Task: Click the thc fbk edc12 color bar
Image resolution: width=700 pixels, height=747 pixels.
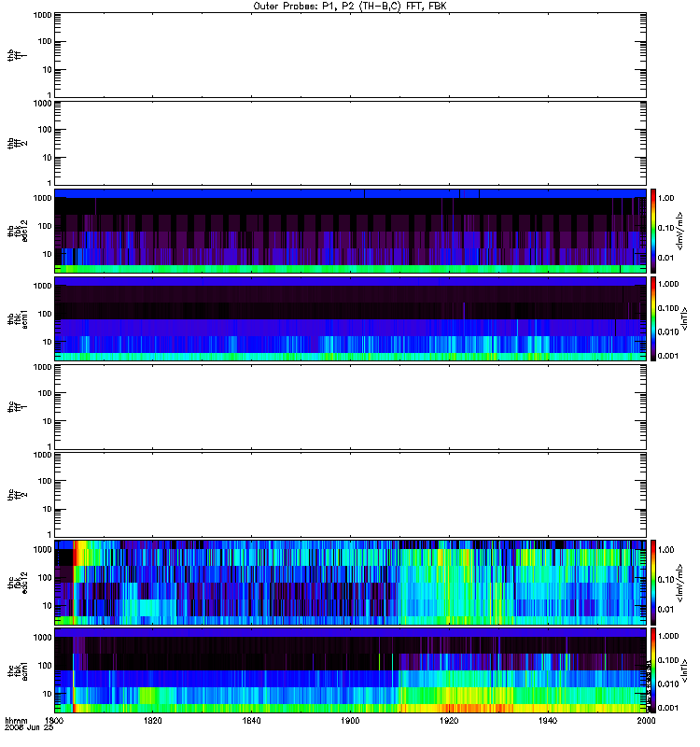Action: tap(653, 582)
